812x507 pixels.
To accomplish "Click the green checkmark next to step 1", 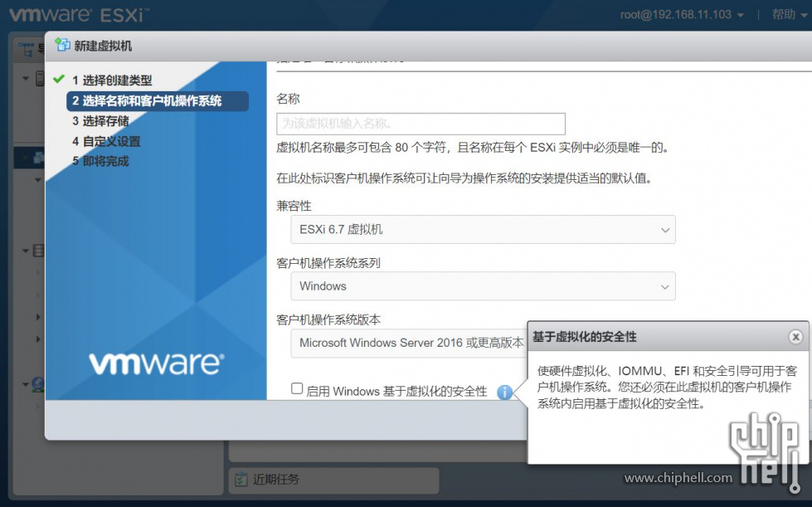I will click(59, 79).
